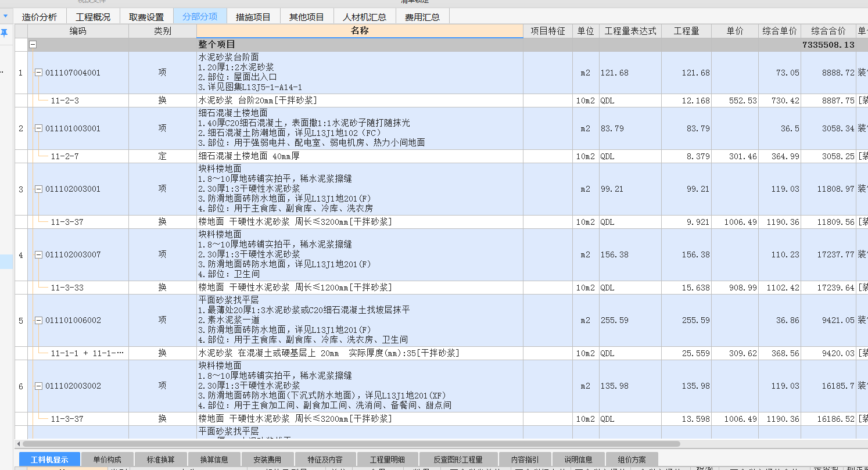Collapse item 011107004001 tree node

tap(39, 73)
